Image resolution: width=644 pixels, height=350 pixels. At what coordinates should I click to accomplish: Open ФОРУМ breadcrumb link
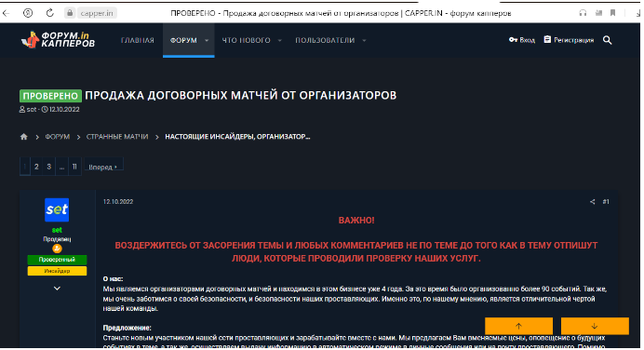58,137
